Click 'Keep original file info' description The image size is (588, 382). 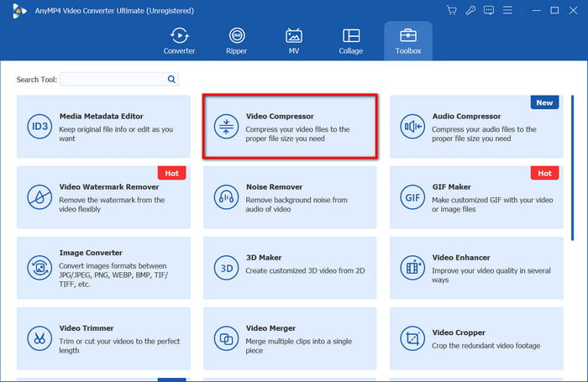(116, 133)
